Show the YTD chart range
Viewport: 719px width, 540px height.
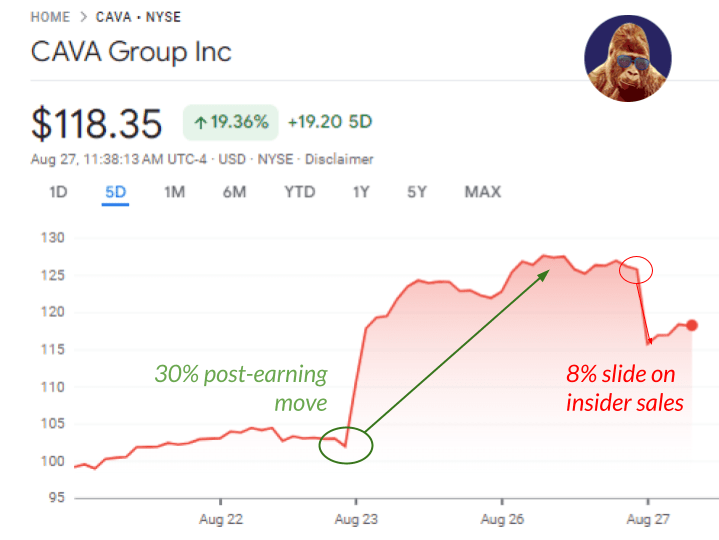point(299,192)
